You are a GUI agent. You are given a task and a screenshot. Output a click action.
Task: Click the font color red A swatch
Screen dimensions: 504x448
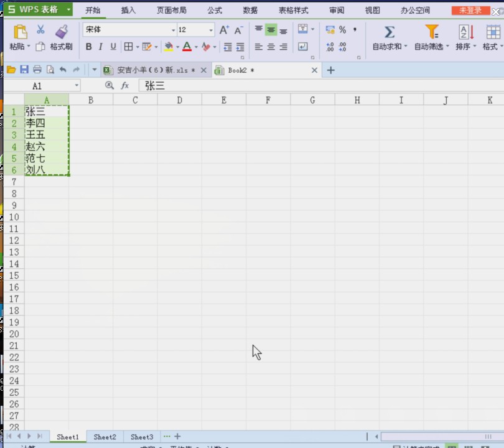tap(186, 47)
